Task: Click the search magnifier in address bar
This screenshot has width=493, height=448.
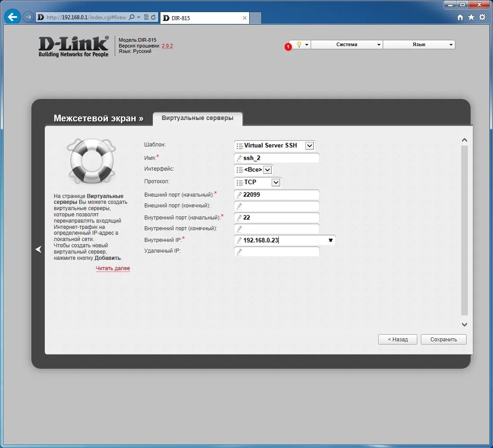Action: pyautogui.click(x=132, y=17)
